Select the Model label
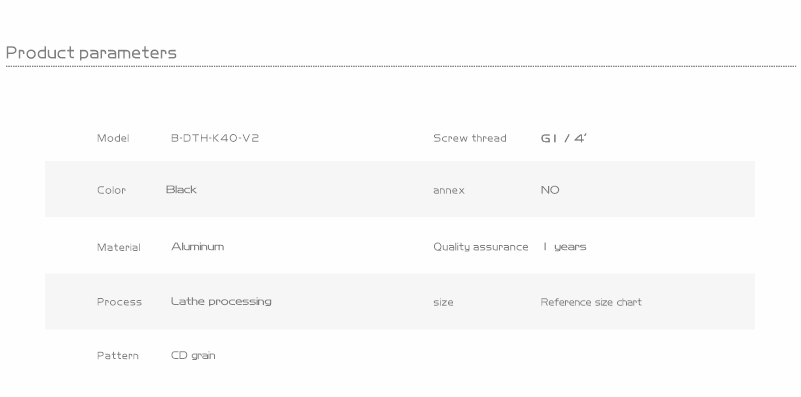 [x=113, y=138]
